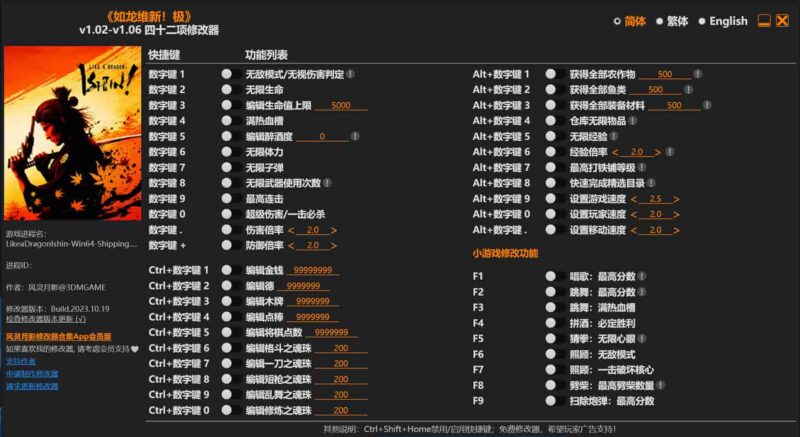Click info icon beside 获得全部农作物
The image size is (800, 437).
[x=697, y=74]
